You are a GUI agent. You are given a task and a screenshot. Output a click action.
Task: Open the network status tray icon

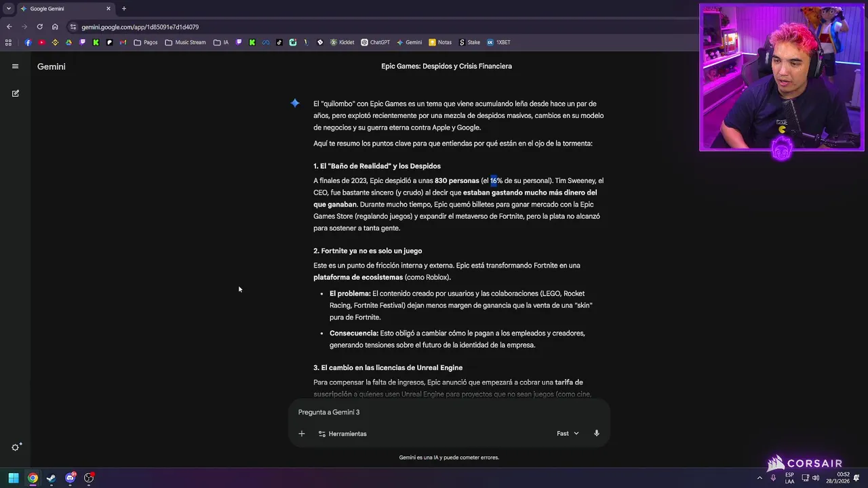point(805,478)
